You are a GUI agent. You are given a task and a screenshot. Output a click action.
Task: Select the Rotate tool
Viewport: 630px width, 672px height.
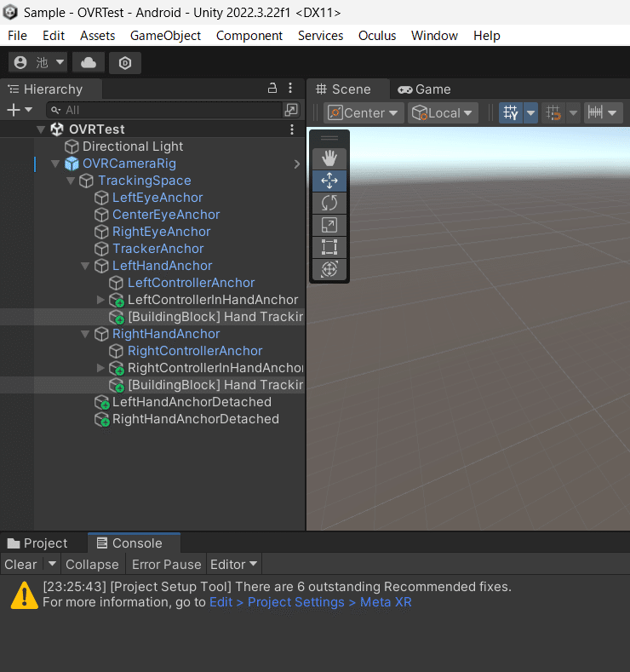click(329, 203)
